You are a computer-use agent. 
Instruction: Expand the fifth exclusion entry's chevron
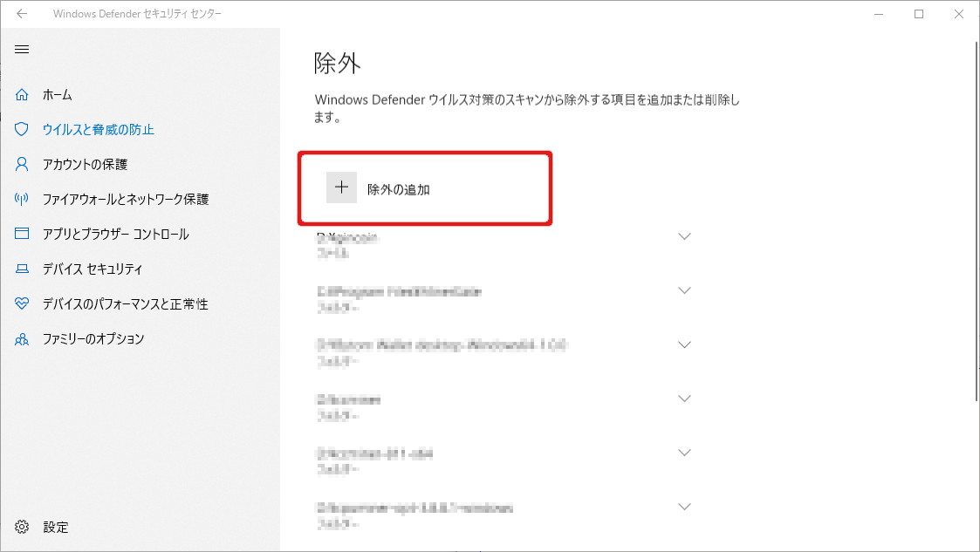click(x=684, y=453)
